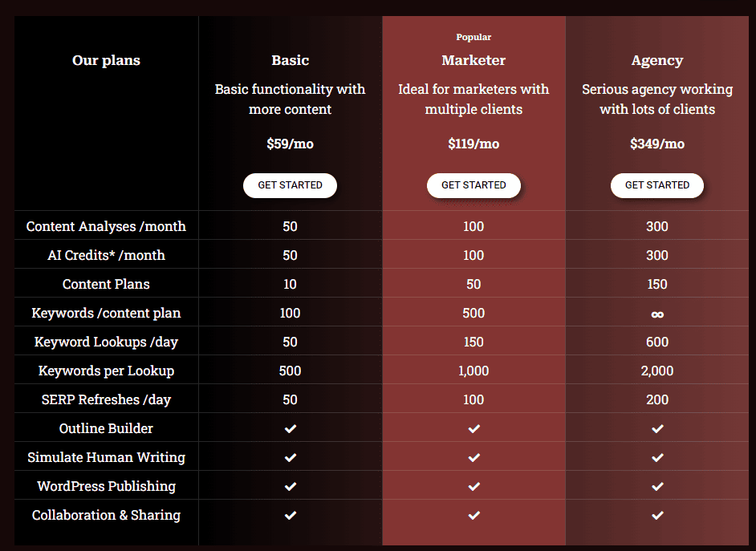Click the Simulate Human Writing checkmark for Marketer

click(x=474, y=457)
